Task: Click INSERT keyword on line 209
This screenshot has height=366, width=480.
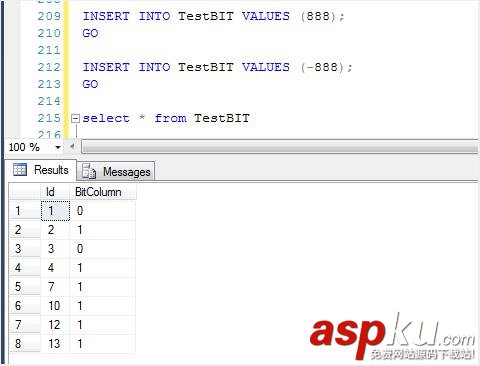Action: [x=106, y=16]
